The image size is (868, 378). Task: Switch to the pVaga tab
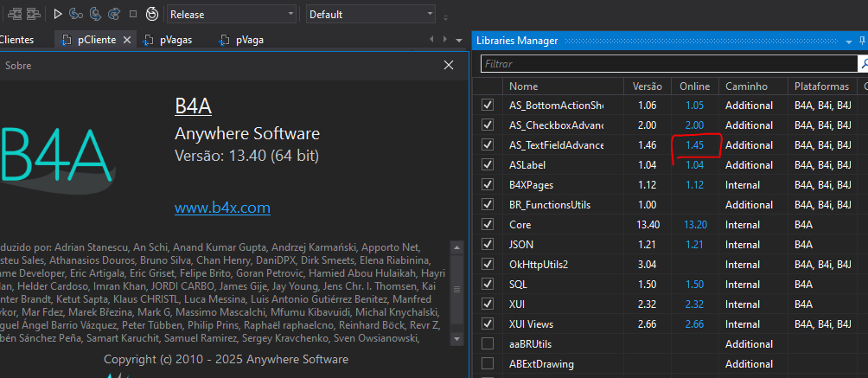tap(250, 40)
